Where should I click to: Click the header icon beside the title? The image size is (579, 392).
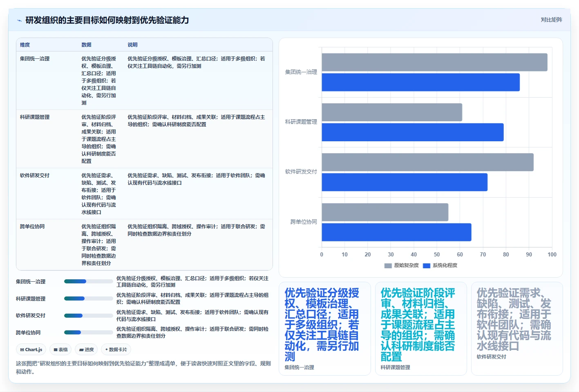click(x=19, y=20)
